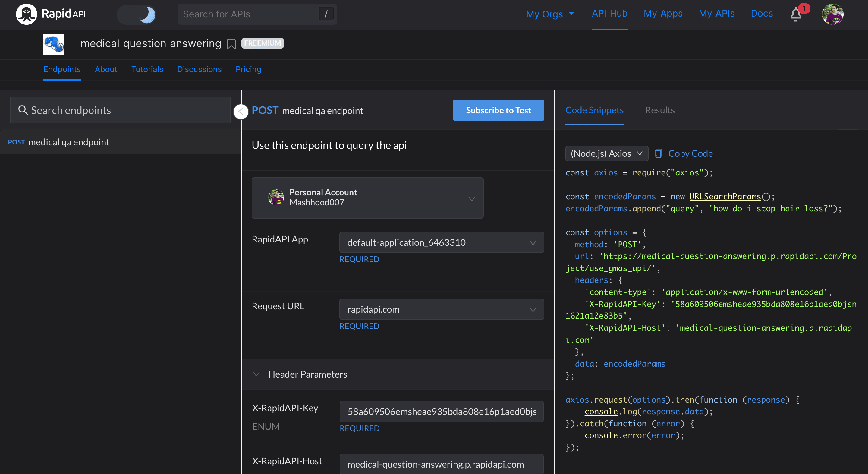Click the slash shortcut key in search bar
The width and height of the screenshot is (868, 474).
pyautogui.click(x=326, y=14)
